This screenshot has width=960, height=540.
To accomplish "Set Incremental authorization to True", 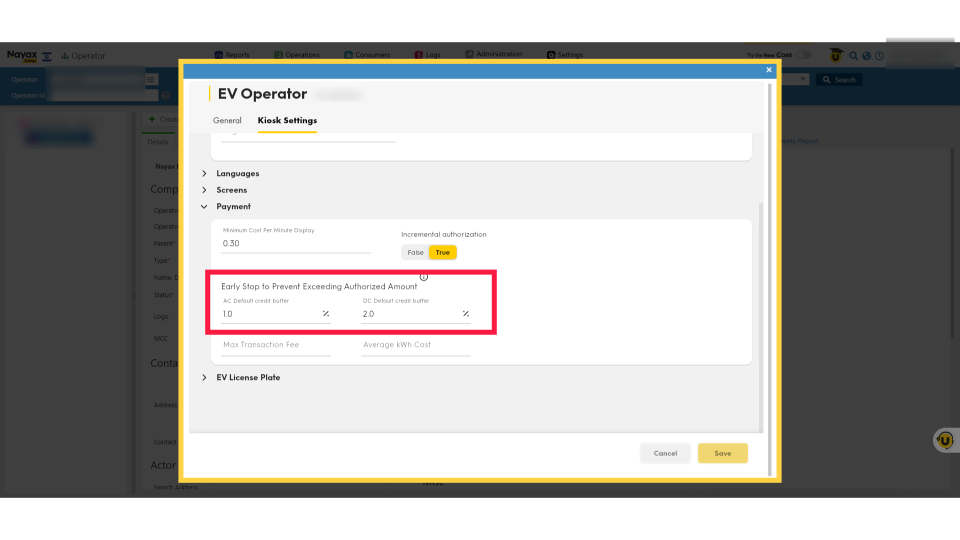I will (x=442, y=253).
